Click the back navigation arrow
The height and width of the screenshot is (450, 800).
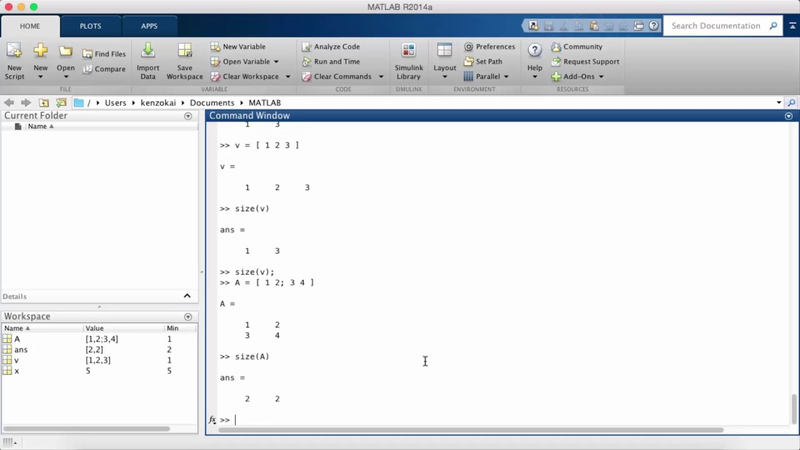click(9, 103)
